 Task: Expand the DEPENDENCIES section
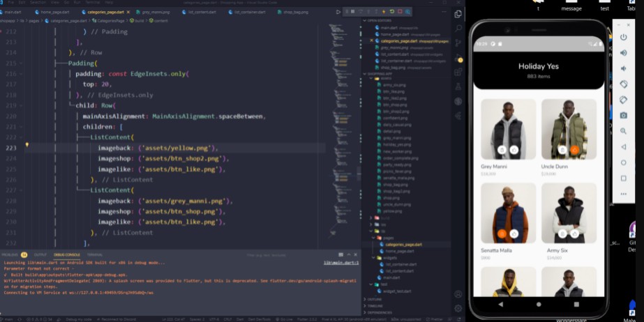point(378,312)
